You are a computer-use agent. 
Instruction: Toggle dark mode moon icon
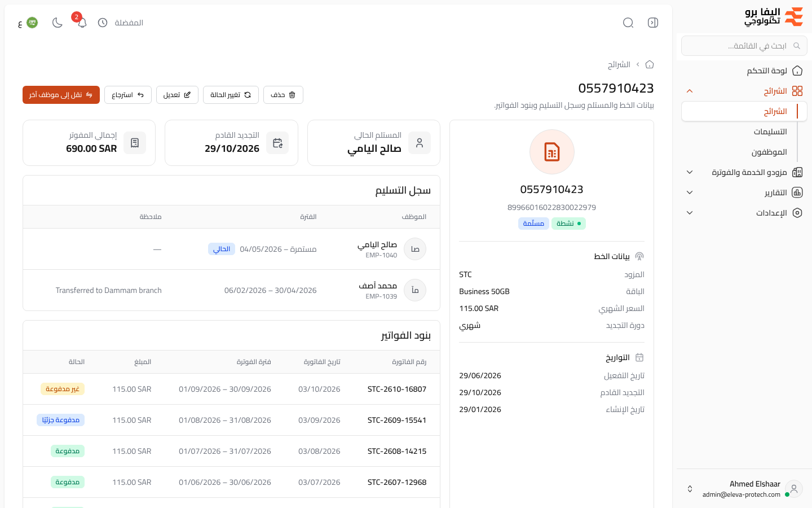pos(57,23)
